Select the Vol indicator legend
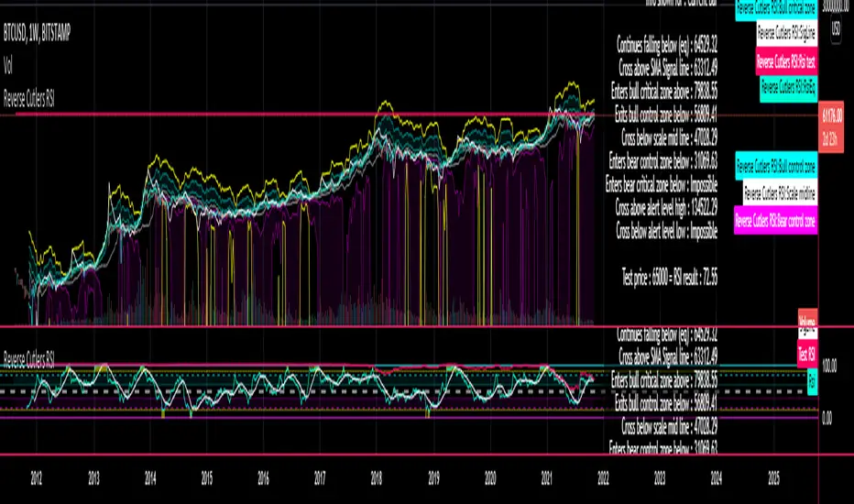This screenshot has width=854, height=504. tap(11, 65)
